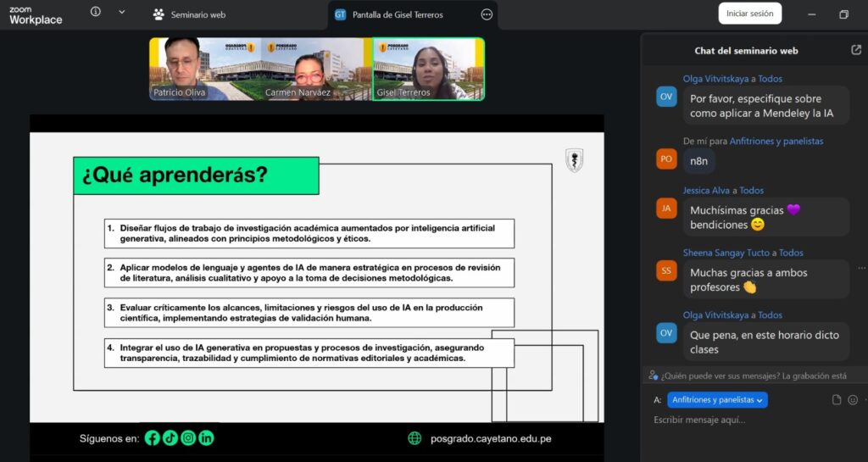
Task: Expand the chevron next to info icon
Action: point(121,12)
